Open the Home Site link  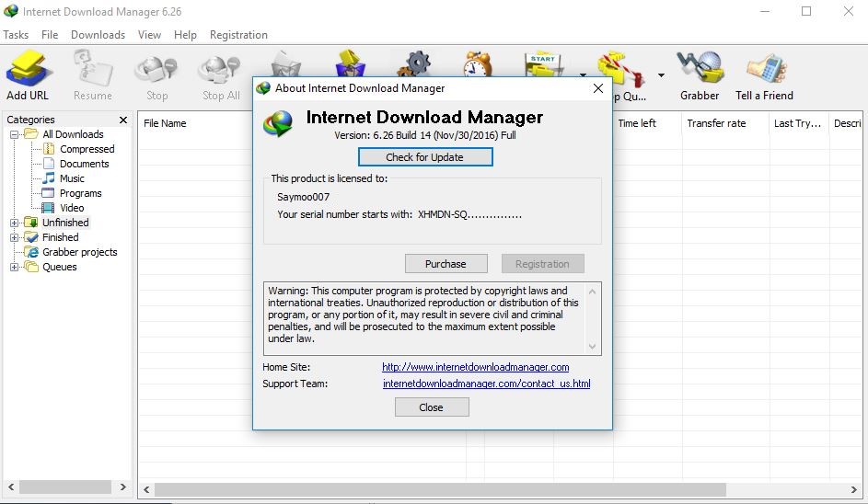point(476,367)
